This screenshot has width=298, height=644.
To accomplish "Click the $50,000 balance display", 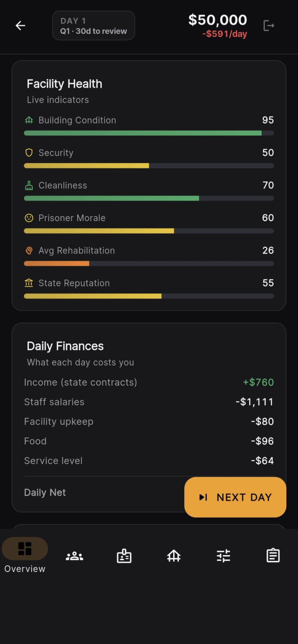I will [218, 20].
